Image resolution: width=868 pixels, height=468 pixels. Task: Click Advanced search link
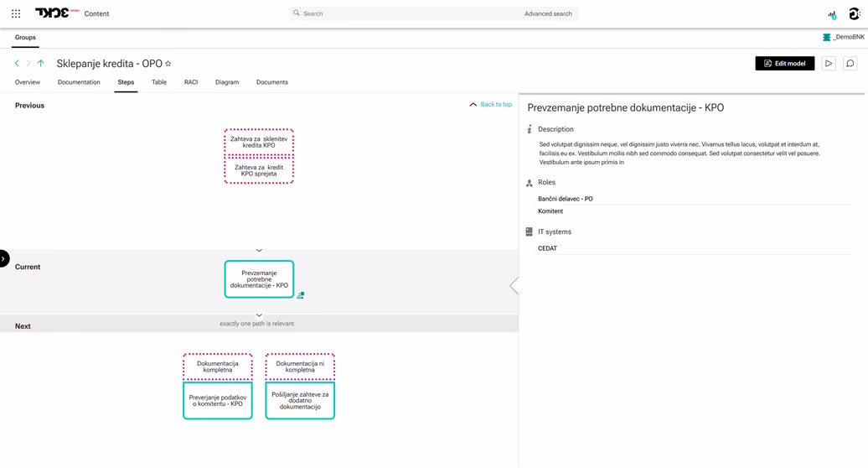[x=548, y=13]
